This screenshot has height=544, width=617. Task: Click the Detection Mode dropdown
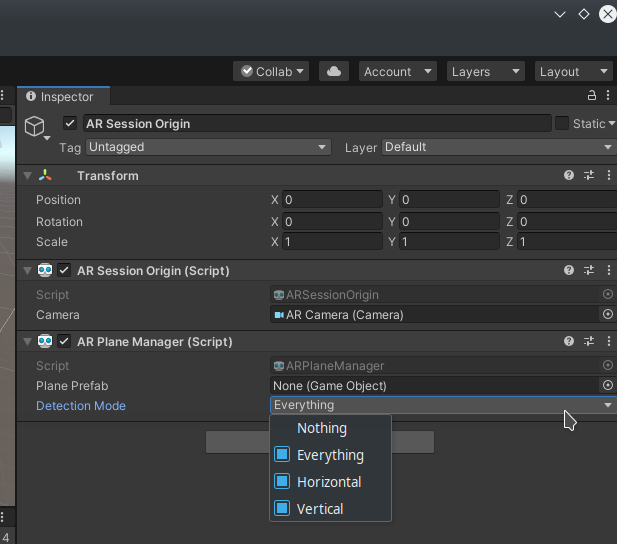coord(443,405)
